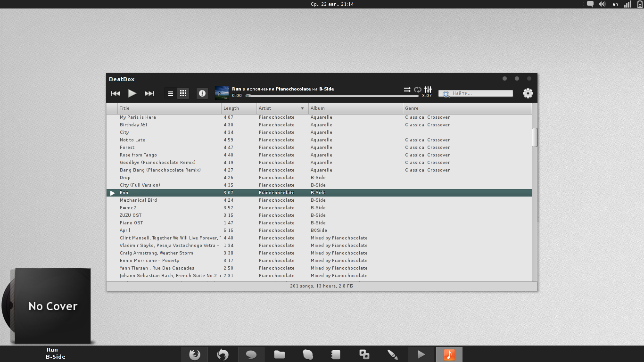Screen dimensions: 644x362
Task: Select the song Mechanical Bird
Action: tap(138, 200)
